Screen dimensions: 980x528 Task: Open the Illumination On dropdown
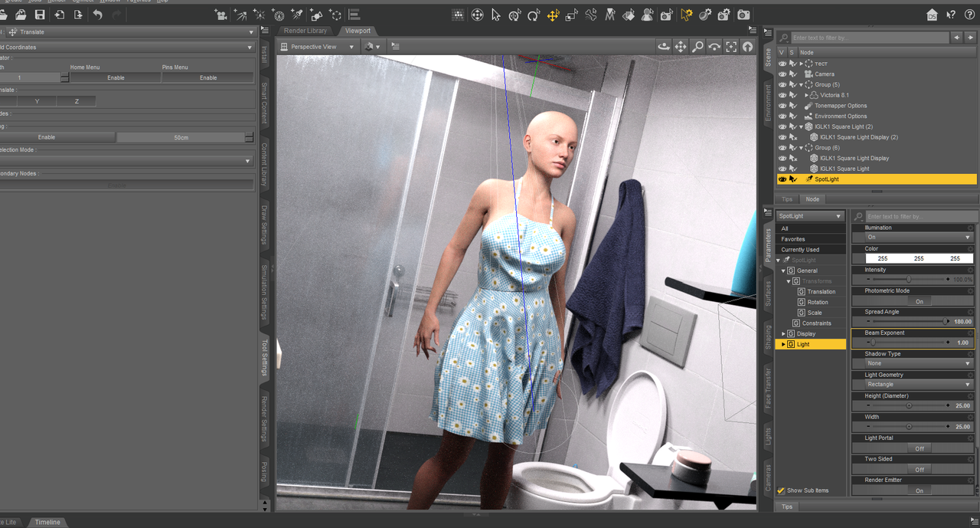click(x=919, y=238)
